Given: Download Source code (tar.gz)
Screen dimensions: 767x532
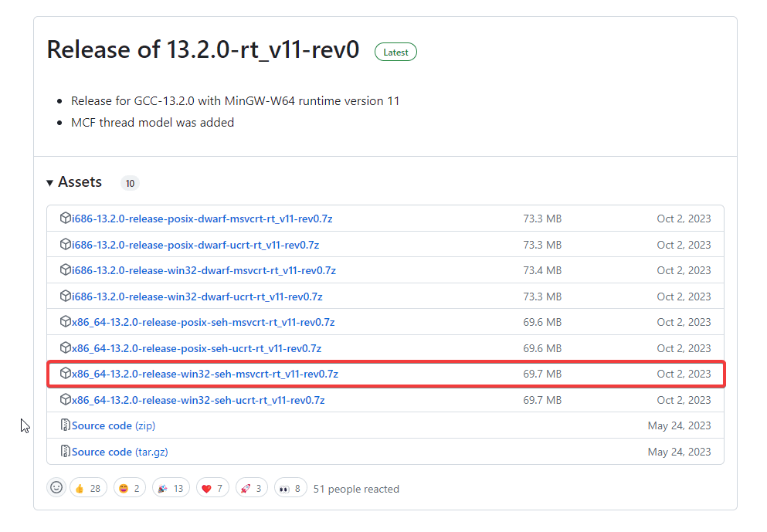Looking at the screenshot, I should (120, 452).
